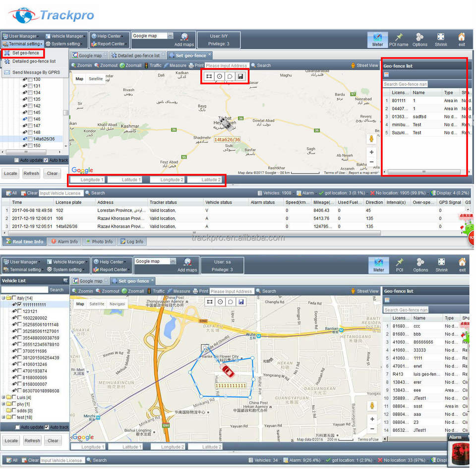Switch the map to Navigasi view
476x476 pixels.
coord(117,304)
